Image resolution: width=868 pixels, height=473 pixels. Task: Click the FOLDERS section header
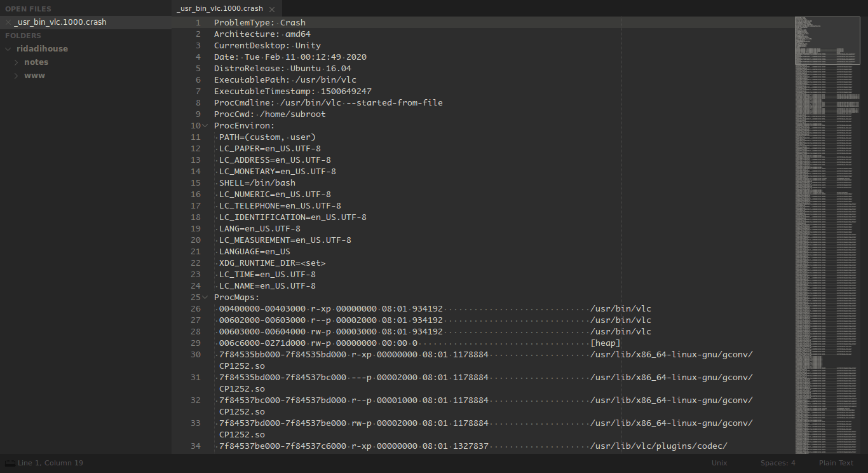24,35
